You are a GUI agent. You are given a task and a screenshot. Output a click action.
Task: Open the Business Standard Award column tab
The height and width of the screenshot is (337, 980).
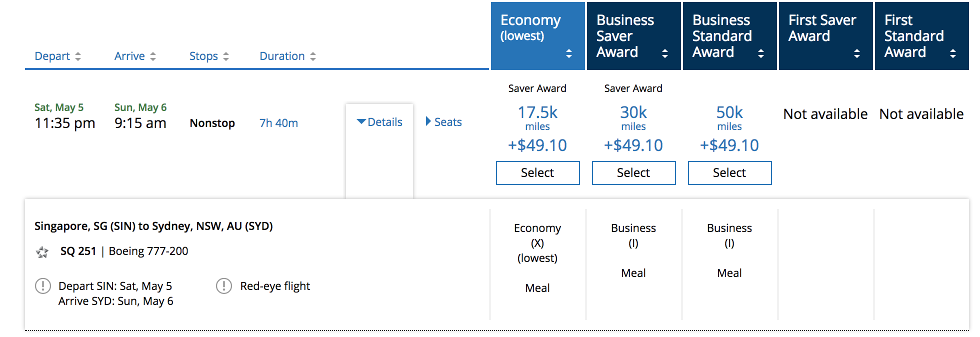tap(730, 36)
